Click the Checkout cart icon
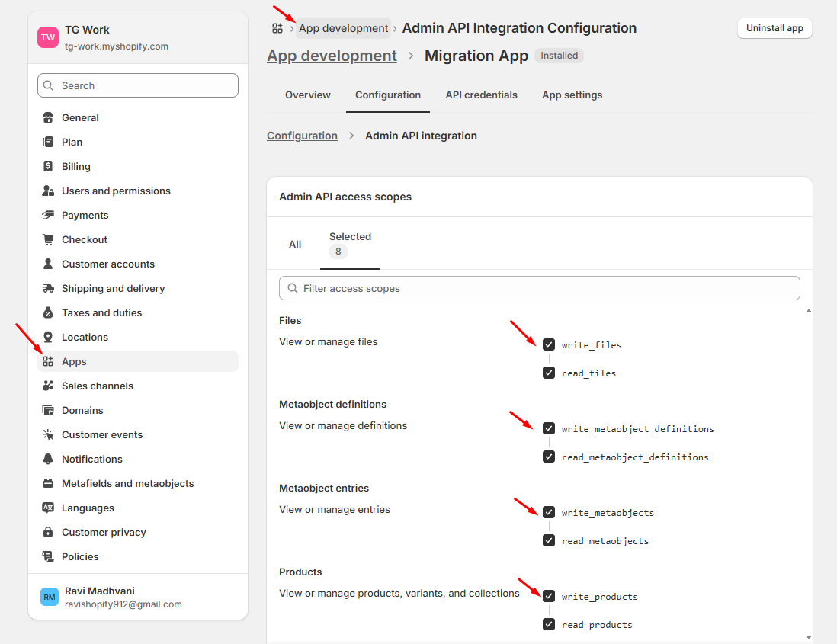This screenshot has width=837, height=644. 48,239
